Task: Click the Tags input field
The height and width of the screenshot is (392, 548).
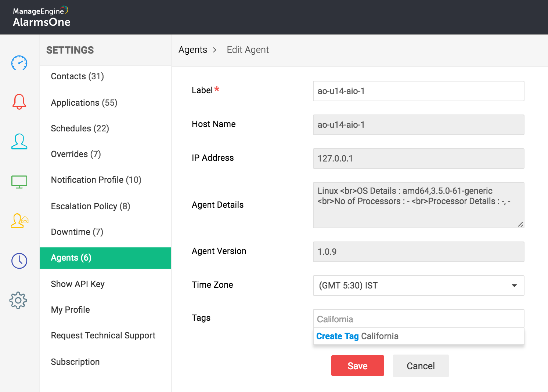Action: pyautogui.click(x=418, y=319)
